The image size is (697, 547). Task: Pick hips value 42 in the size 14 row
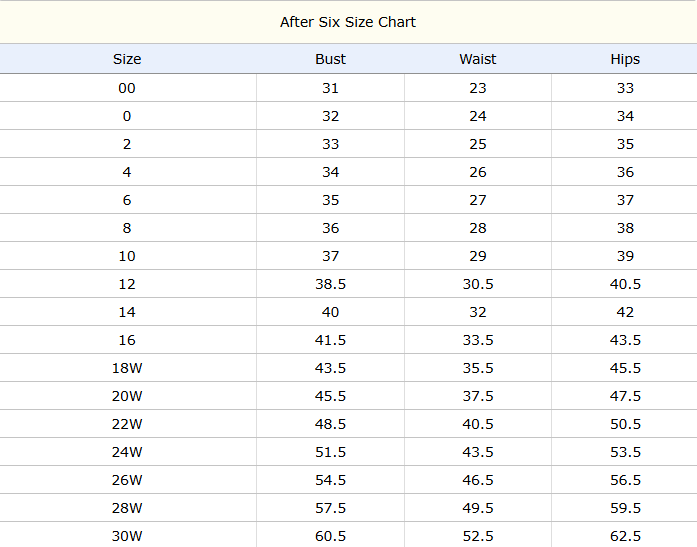(x=625, y=312)
